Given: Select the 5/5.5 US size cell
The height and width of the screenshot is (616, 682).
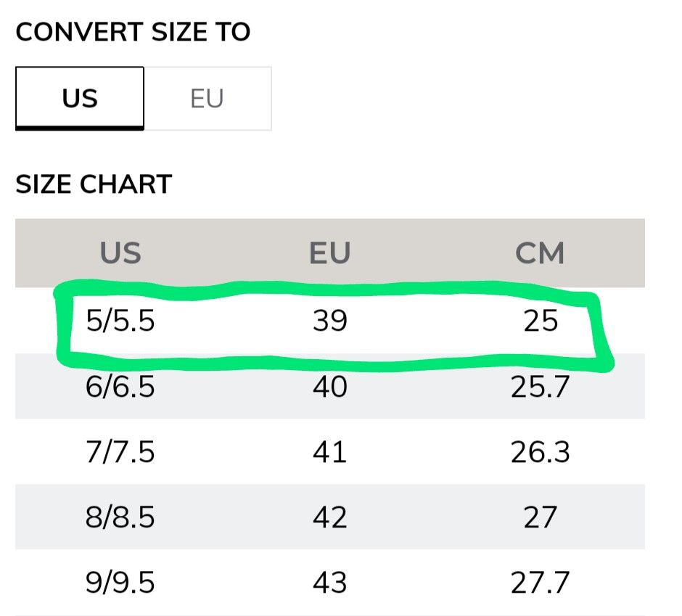Looking at the screenshot, I should tap(120, 321).
